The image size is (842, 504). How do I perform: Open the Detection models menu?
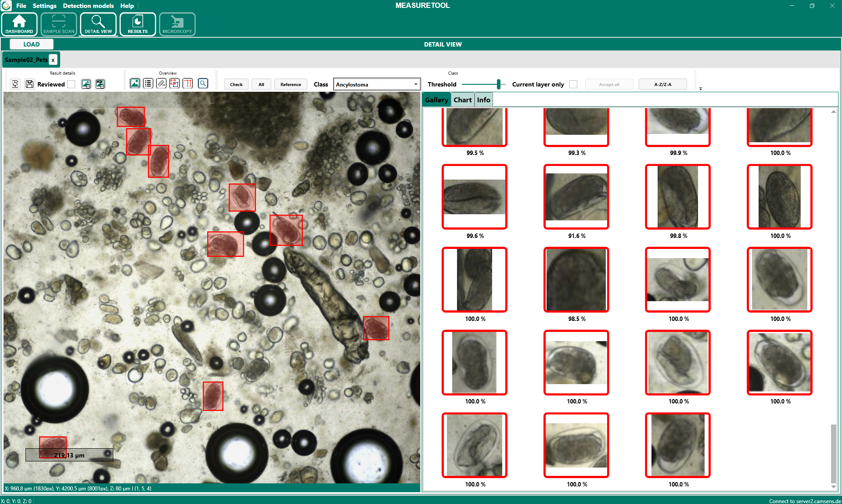point(88,6)
